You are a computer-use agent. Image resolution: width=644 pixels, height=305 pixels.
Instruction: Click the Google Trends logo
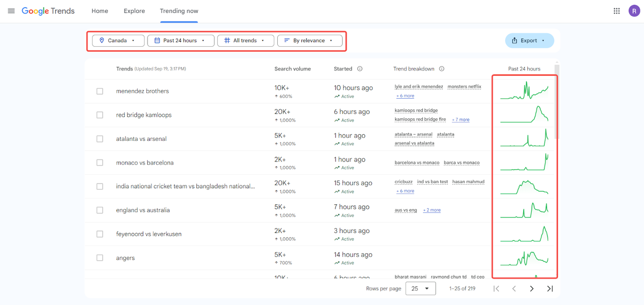tap(48, 11)
